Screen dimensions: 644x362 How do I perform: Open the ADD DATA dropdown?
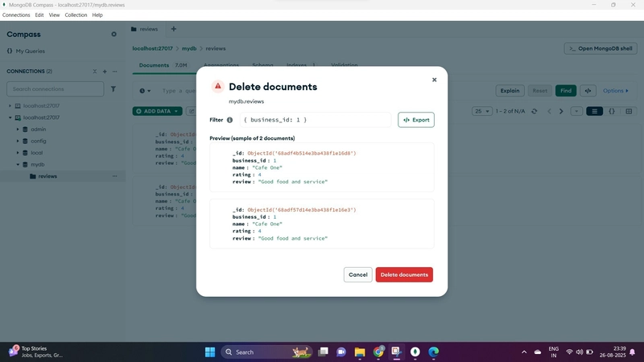(157, 111)
